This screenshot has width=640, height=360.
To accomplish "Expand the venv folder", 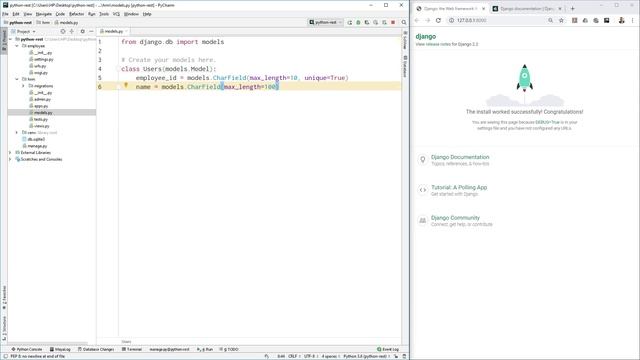I will 17,133.
